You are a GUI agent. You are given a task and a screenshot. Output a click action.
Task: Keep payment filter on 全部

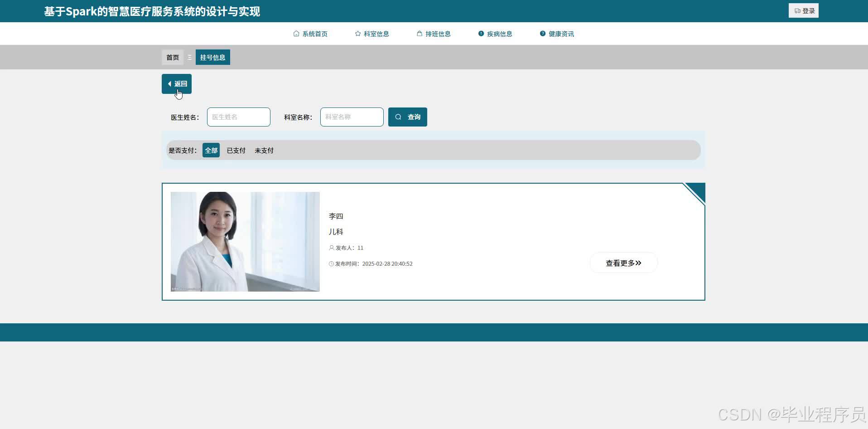211,150
